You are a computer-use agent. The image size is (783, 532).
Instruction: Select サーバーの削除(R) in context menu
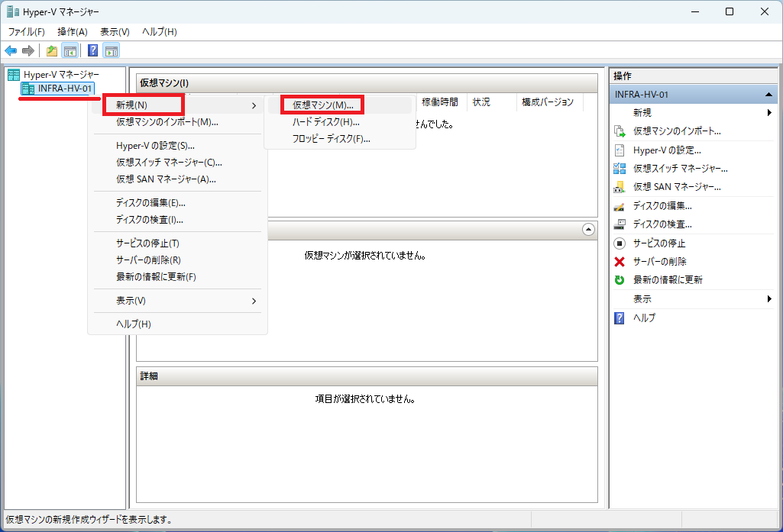[x=177, y=260]
